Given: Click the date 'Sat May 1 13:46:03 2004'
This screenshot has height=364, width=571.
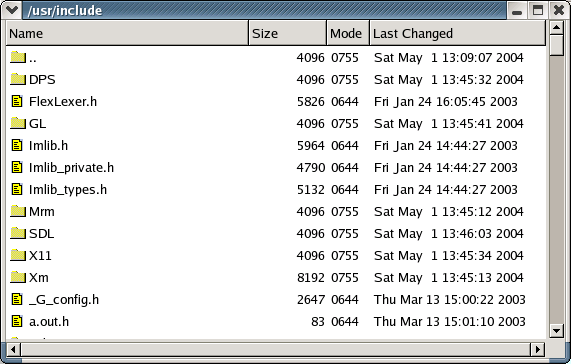Looking at the screenshot, I should pyautogui.click(x=449, y=234).
